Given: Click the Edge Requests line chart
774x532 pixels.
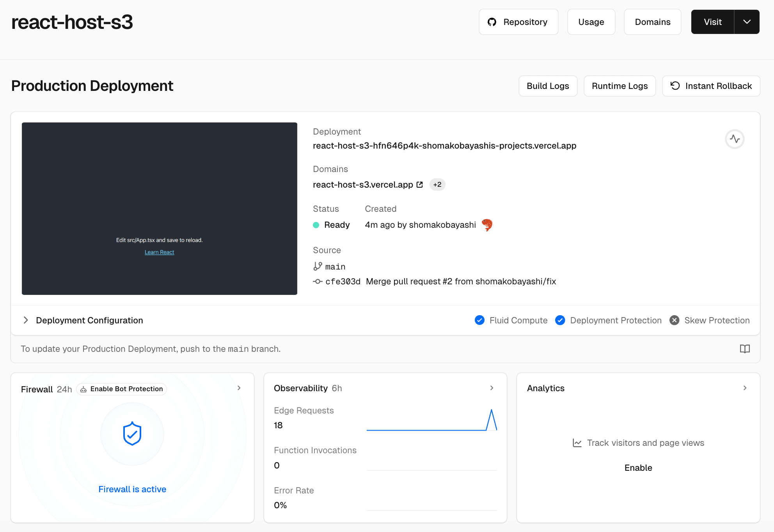Looking at the screenshot, I should 432,420.
